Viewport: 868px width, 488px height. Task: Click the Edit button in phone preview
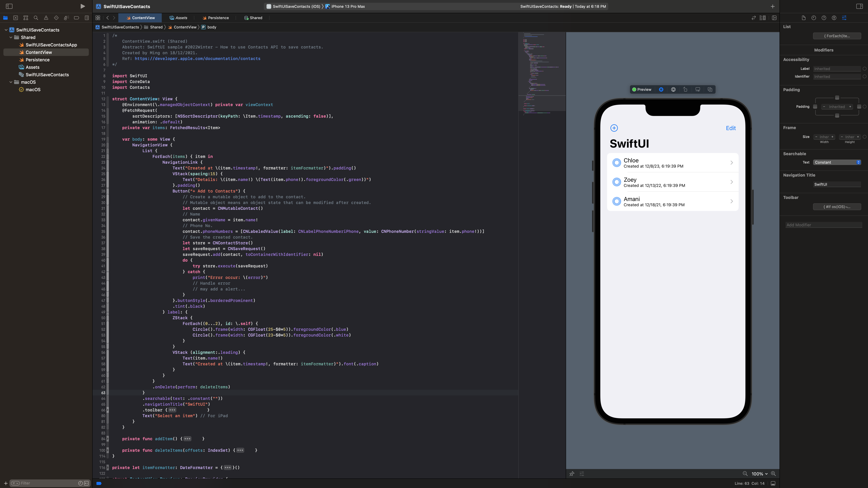coord(731,128)
